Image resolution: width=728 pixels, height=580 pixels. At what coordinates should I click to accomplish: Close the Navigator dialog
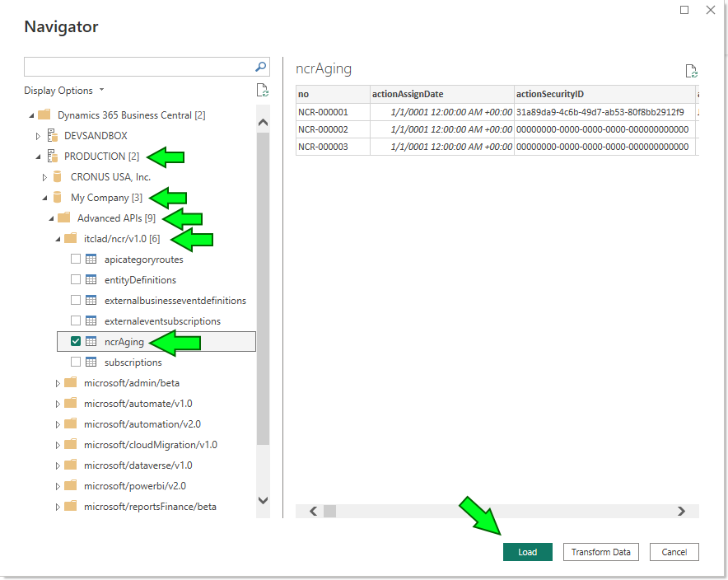tap(711, 10)
